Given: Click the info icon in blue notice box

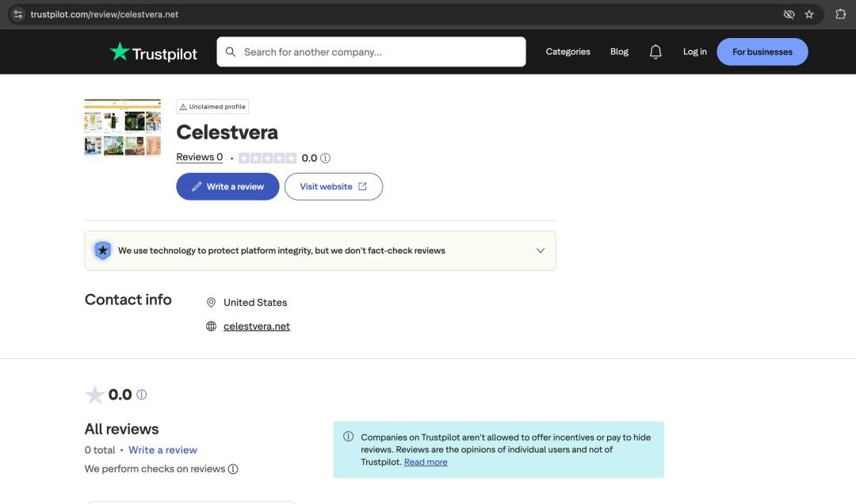Looking at the screenshot, I should click(348, 437).
